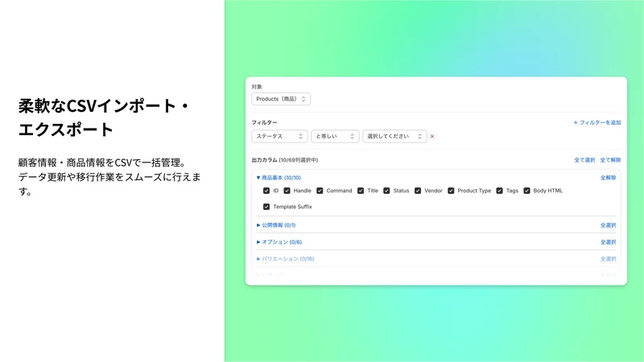Click the フィルターを追加 link

597,122
